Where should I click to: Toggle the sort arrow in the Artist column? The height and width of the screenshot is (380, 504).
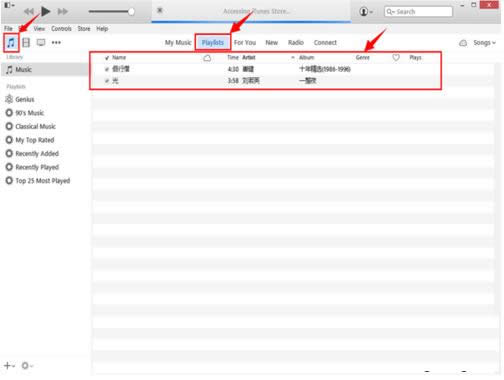293,58
